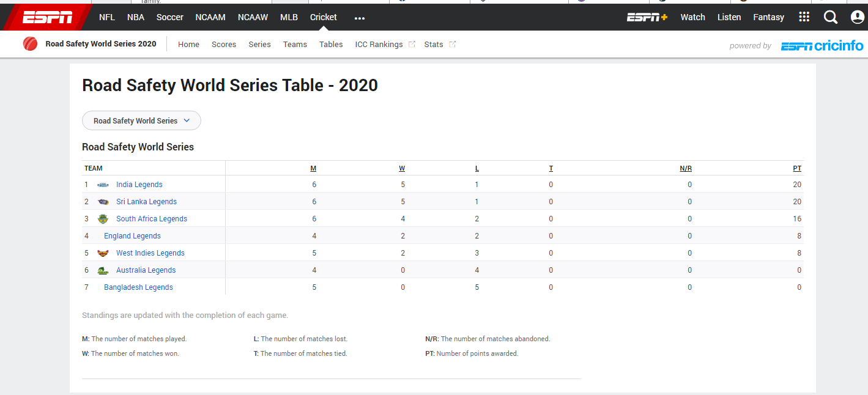Open the Cricket tab in top navigation
Screen dimensions: 868x395
(x=324, y=17)
